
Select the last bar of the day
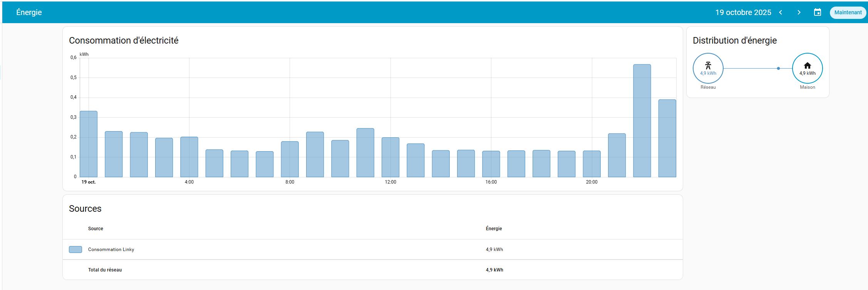click(x=667, y=138)
